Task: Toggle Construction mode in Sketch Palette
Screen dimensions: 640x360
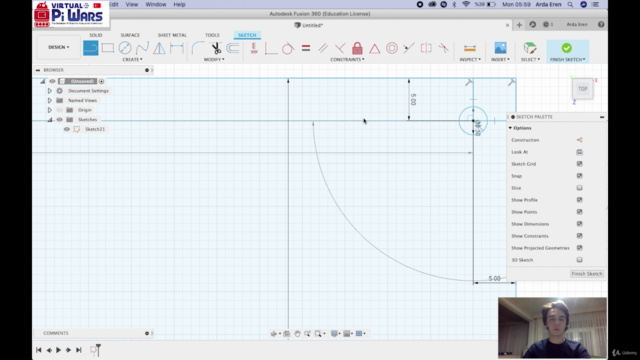Action: point(579,140)
